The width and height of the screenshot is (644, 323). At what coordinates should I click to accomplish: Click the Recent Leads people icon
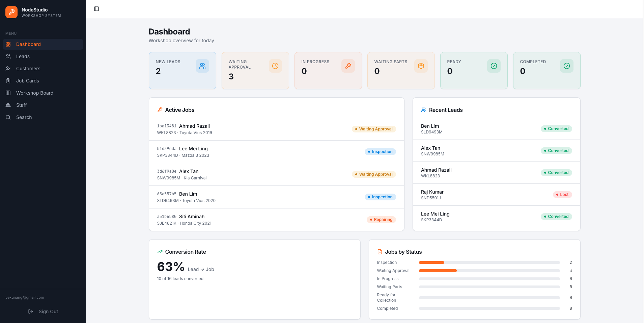point(424,110)
